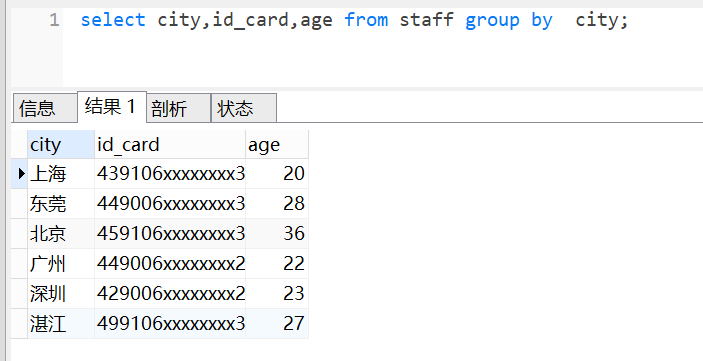Viewport: 703px width, 361px height.
Task: Select the 结果 1 tab
Action: coord(112,107)
